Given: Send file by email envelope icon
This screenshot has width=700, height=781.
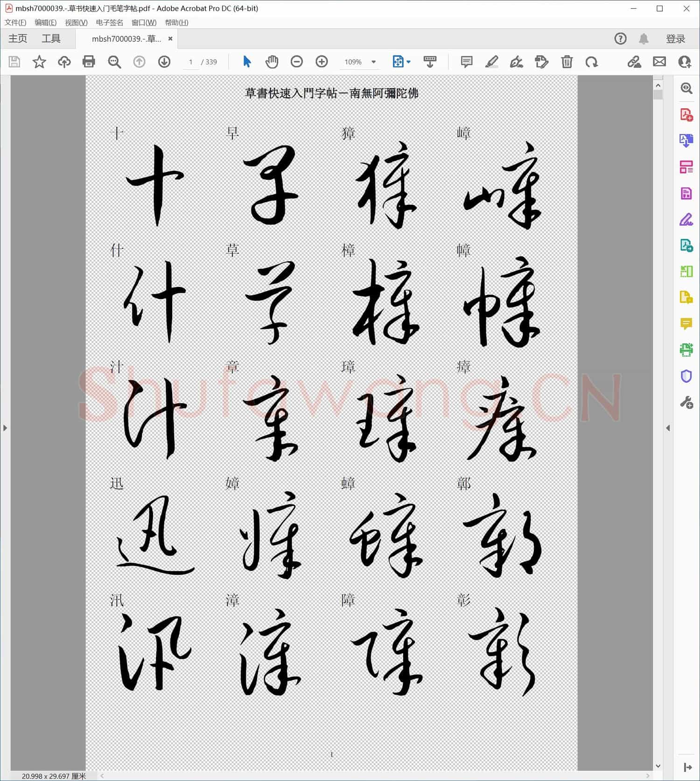Looking at the screenshot, I should pos(659,62).
